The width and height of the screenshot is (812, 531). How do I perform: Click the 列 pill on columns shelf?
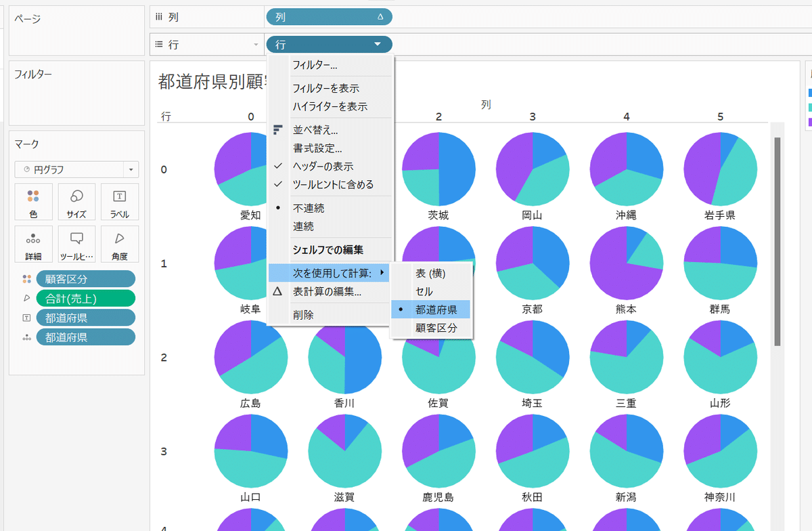pyautogui.click(x=329, y=17)
